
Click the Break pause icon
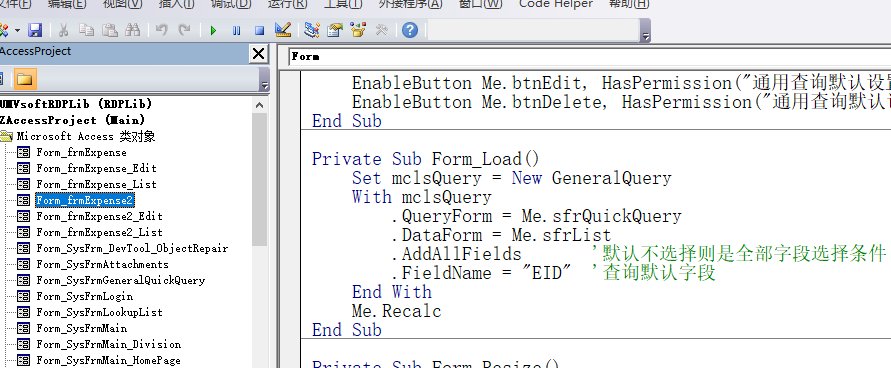(x=236, y=30)
